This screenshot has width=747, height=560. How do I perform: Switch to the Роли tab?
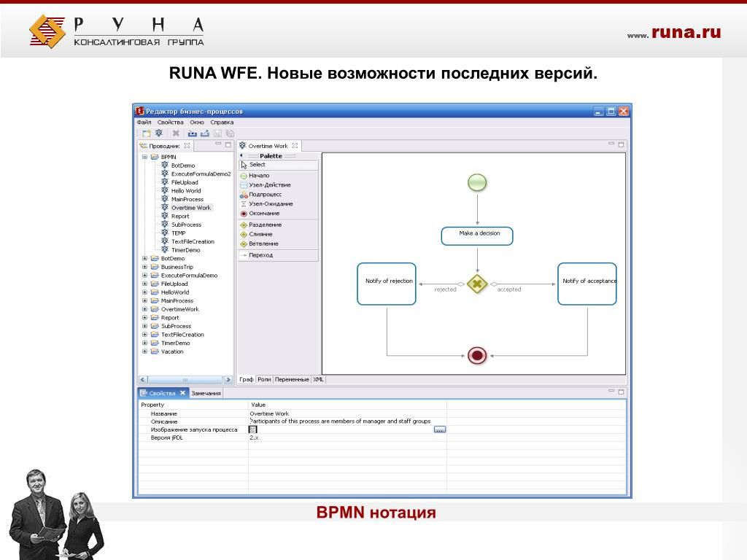click(x=264, y=379)
